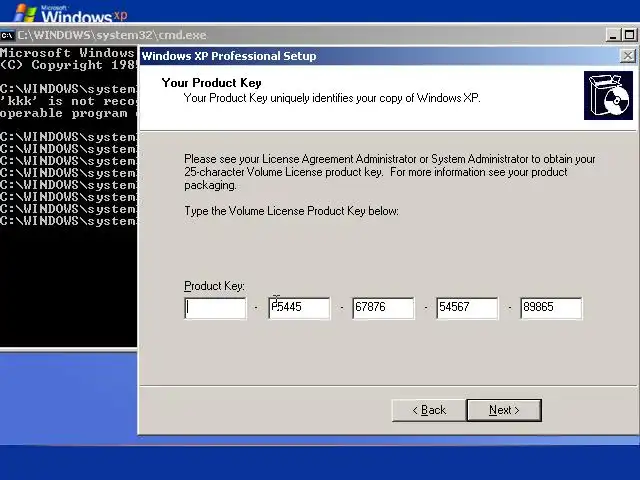Viewport: 640px width, 480px height.
Task: Click the Product Key field containing P5445
Action: coord(299,308)
